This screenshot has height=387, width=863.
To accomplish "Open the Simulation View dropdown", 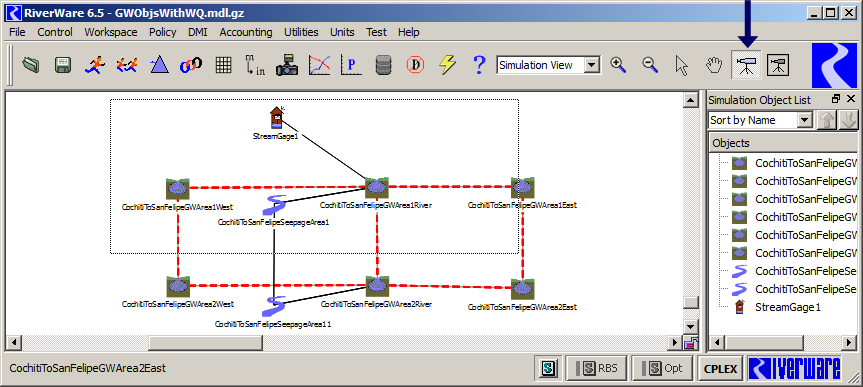I will pos(548,65).
